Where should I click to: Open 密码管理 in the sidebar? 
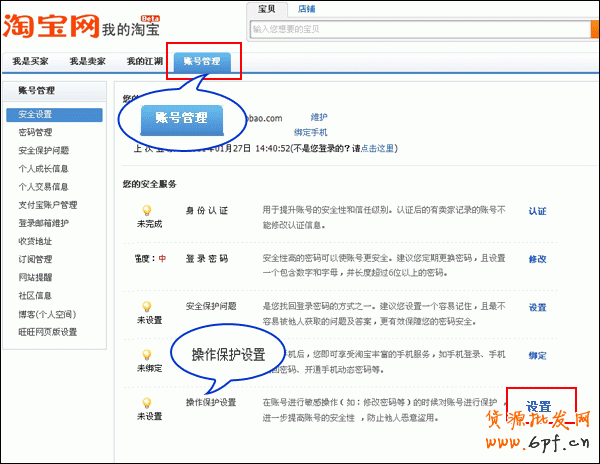[35, 132]
